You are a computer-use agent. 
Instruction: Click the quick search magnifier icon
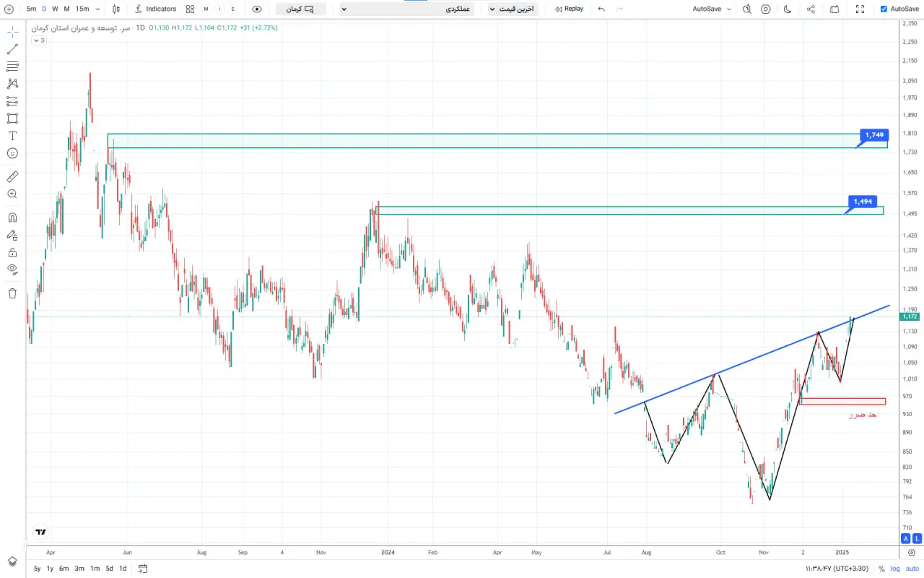click(747, 9)
